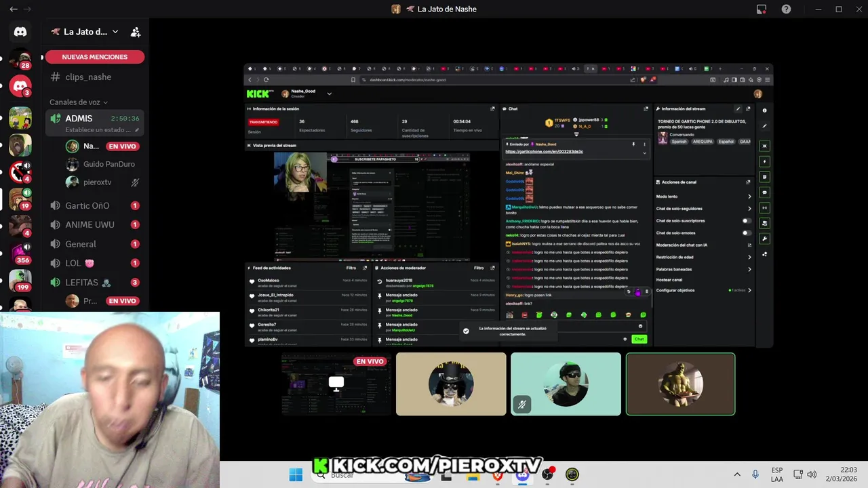Open Discord inbox icon in title bar
868x488 pixels.
tap(762, 9)
